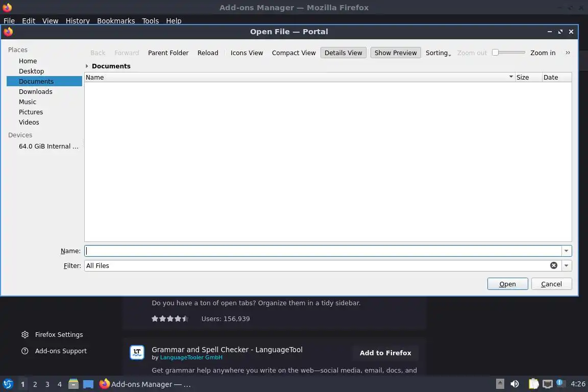The width and height of the screenshot is (588, 392).
Task: Click the star rating of the sidebar extension
Action: pyautogui.click(x=170, y=318)
